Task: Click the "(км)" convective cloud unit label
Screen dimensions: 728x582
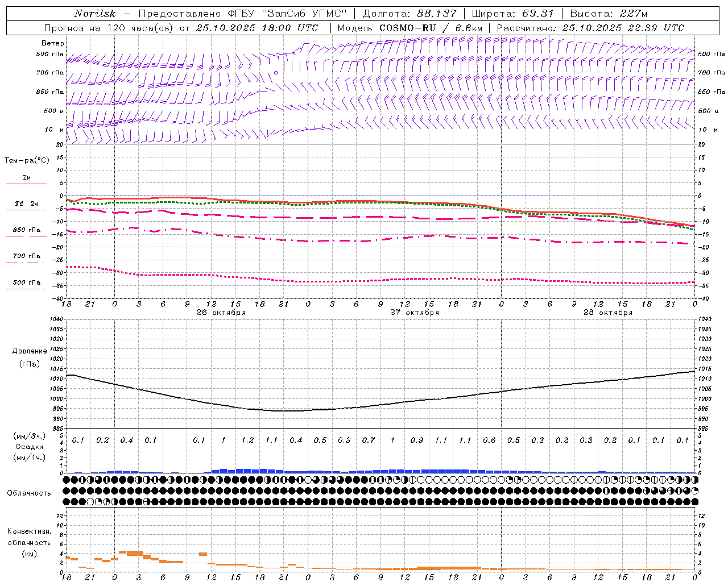Action: click(x=29, y=553)
